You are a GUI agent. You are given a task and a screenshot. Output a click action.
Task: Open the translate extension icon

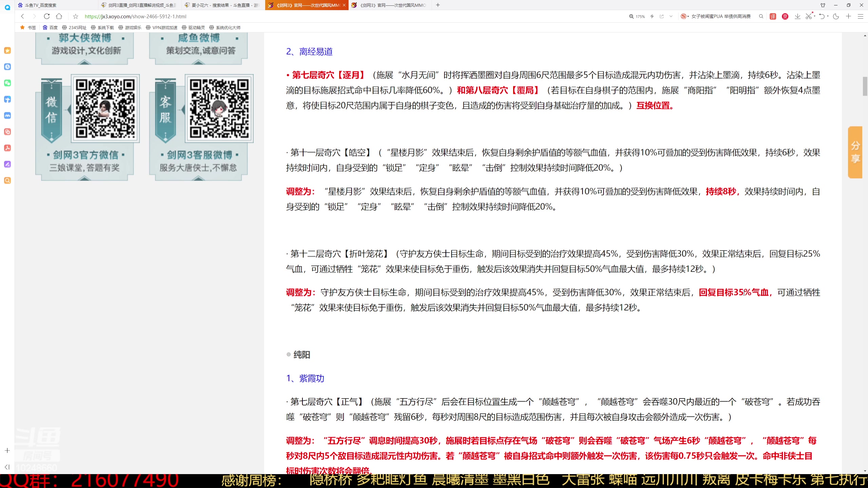773,16
